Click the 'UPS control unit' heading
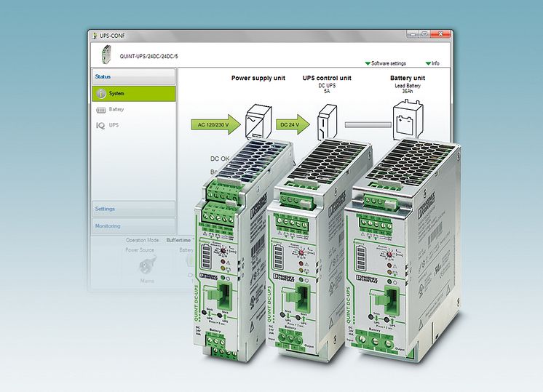 327,79
